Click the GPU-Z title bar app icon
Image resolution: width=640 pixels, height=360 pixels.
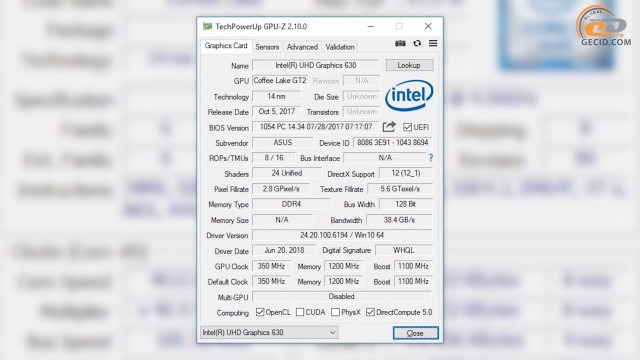point(207,27)
